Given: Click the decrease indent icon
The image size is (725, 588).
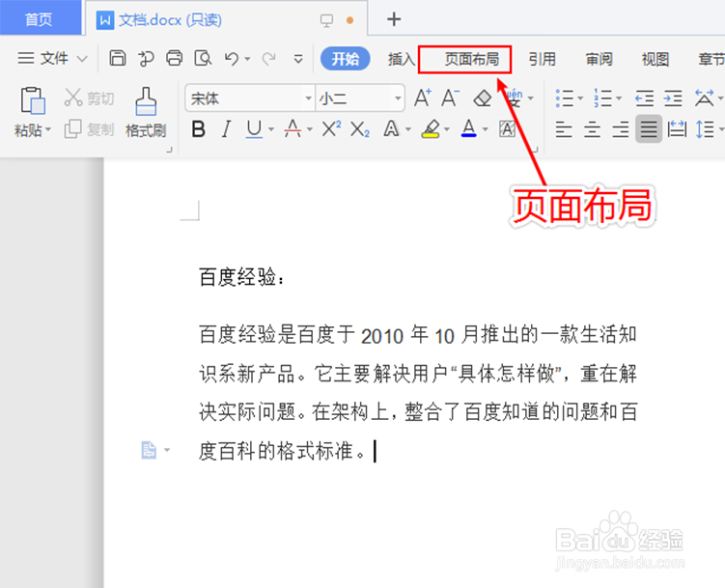Looking at the screenshot, I should pos(645,98).
